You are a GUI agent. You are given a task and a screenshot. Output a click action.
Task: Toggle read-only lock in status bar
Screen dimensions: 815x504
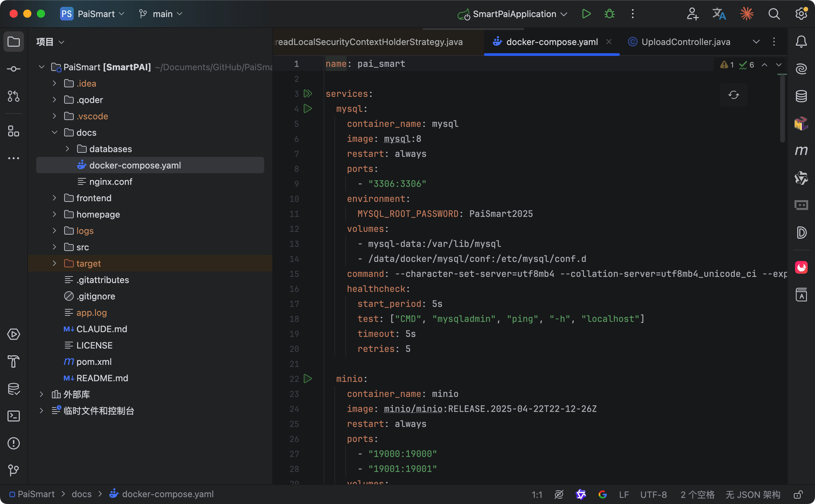point(798,494)
